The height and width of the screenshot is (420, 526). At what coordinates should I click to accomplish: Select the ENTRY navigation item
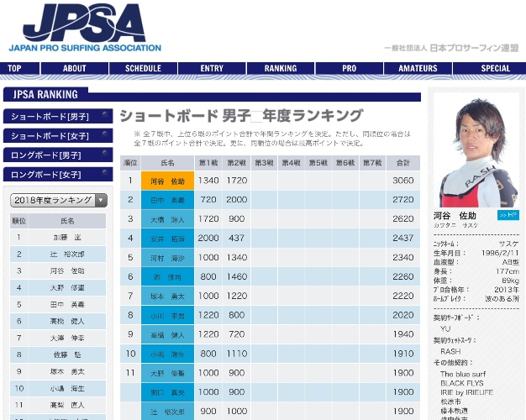point(213,69)
